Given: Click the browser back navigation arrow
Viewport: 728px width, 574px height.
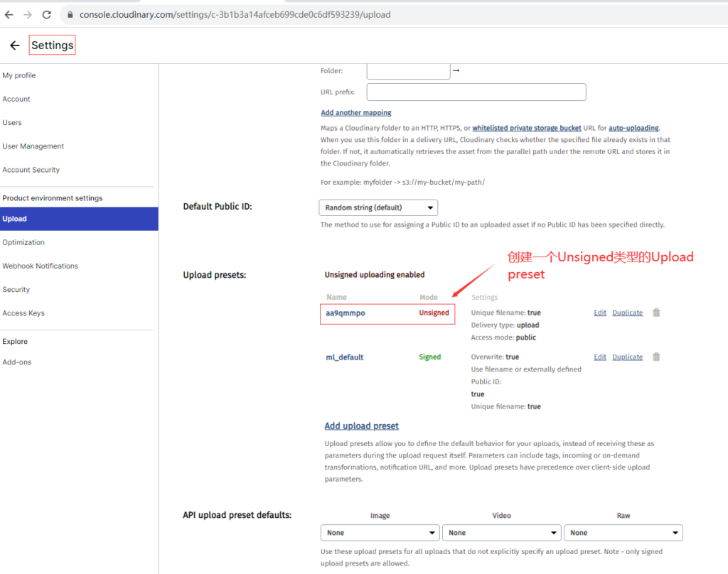Looking at the screenshot, I should [9, 15].
